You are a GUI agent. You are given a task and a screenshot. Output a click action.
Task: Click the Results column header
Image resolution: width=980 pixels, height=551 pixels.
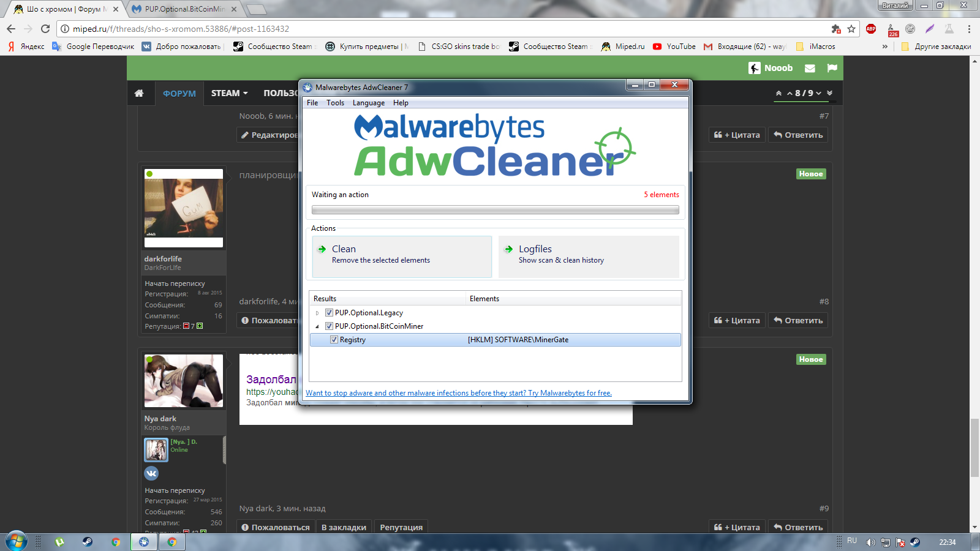point(388,299)
